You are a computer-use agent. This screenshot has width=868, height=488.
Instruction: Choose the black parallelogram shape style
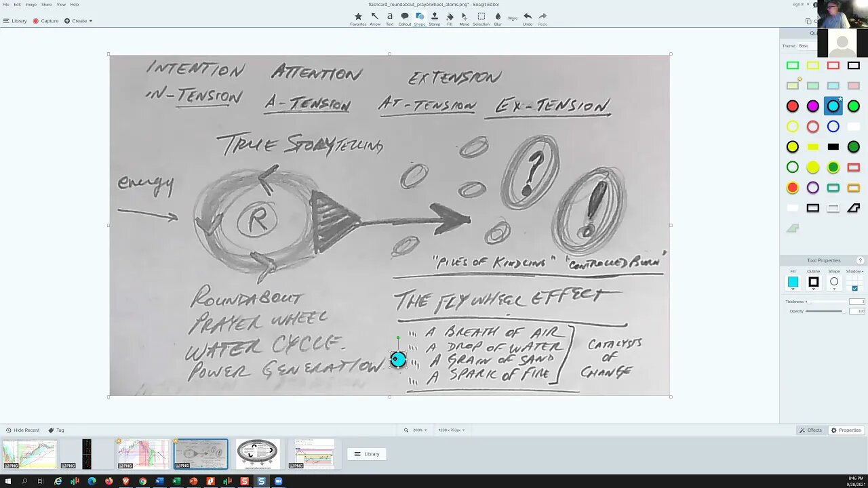[x=854, y=208]
